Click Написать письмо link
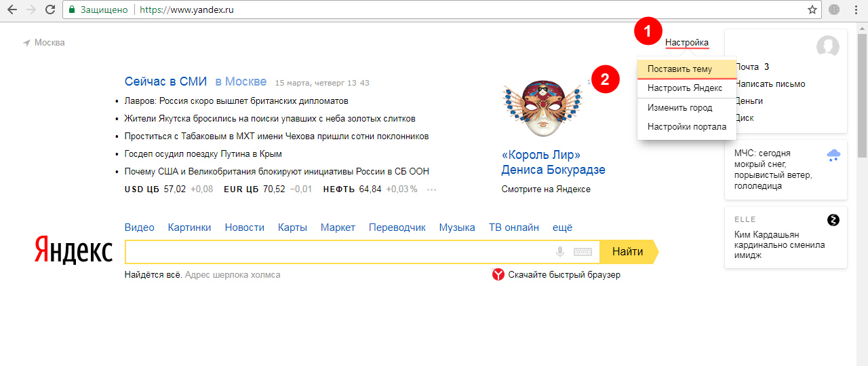The width and height of the screenshot is (868, 366). 770,84
